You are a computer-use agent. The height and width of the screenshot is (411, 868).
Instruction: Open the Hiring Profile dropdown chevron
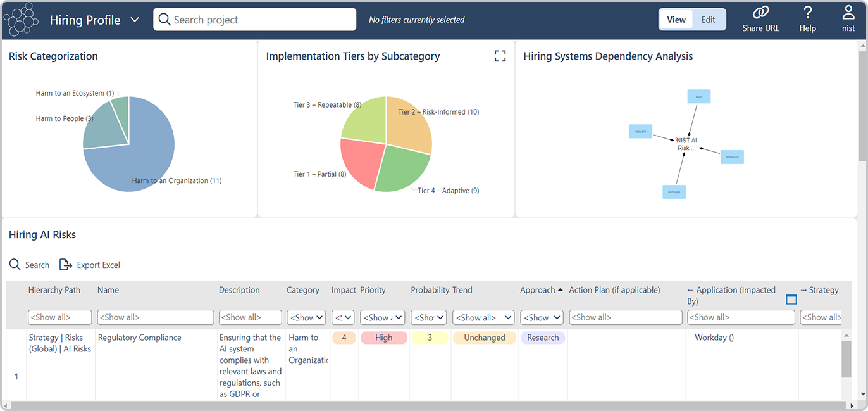135,20
